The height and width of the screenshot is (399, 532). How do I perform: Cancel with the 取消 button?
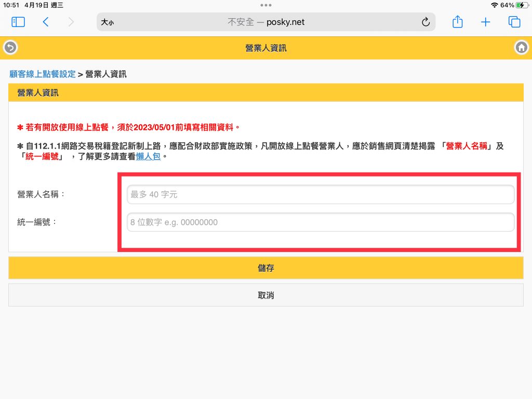coord(265,295)
